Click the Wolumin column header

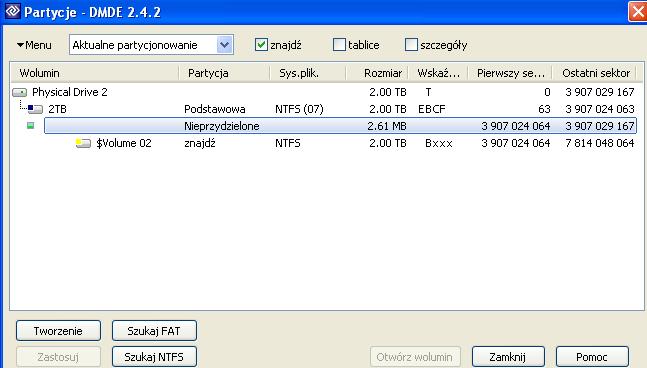pos(95,73)
